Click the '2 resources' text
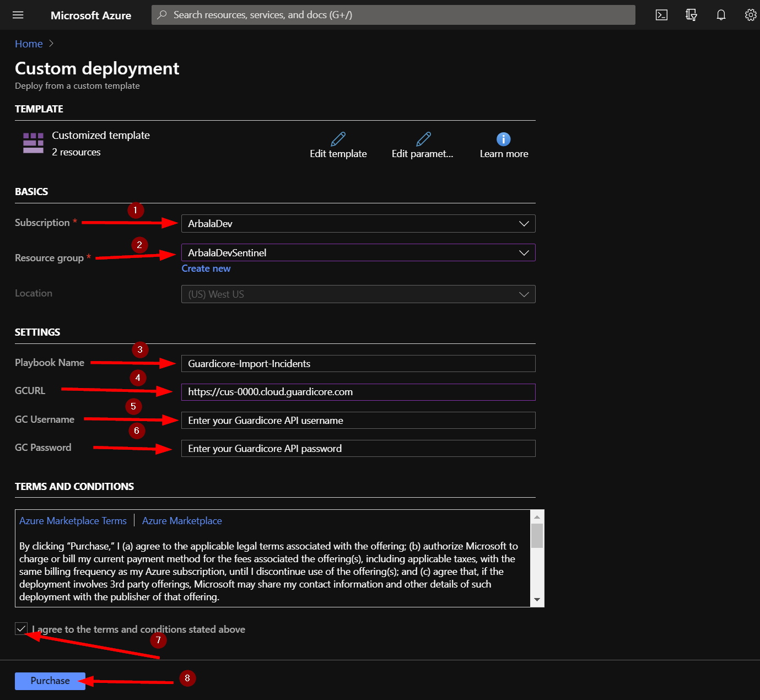The width and height of the screenshot is (760, 700). pos(76,152)
